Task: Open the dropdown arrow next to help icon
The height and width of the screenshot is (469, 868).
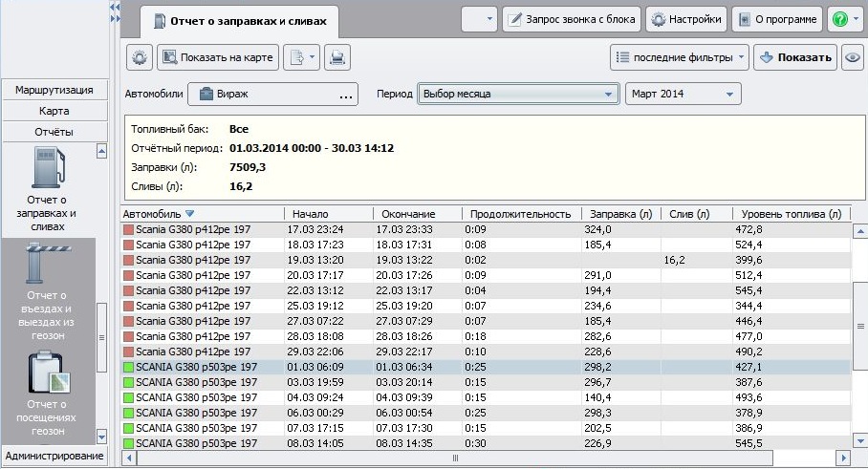Action: 857,19
